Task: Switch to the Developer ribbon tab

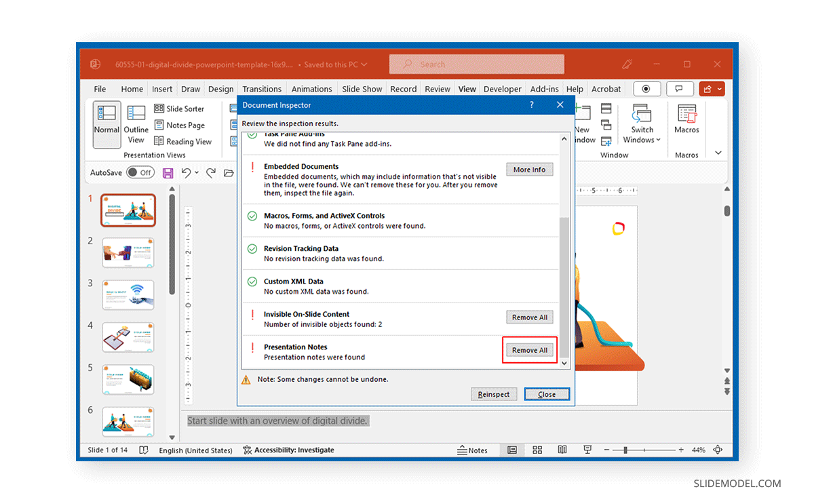Action: tap(502, 89)
